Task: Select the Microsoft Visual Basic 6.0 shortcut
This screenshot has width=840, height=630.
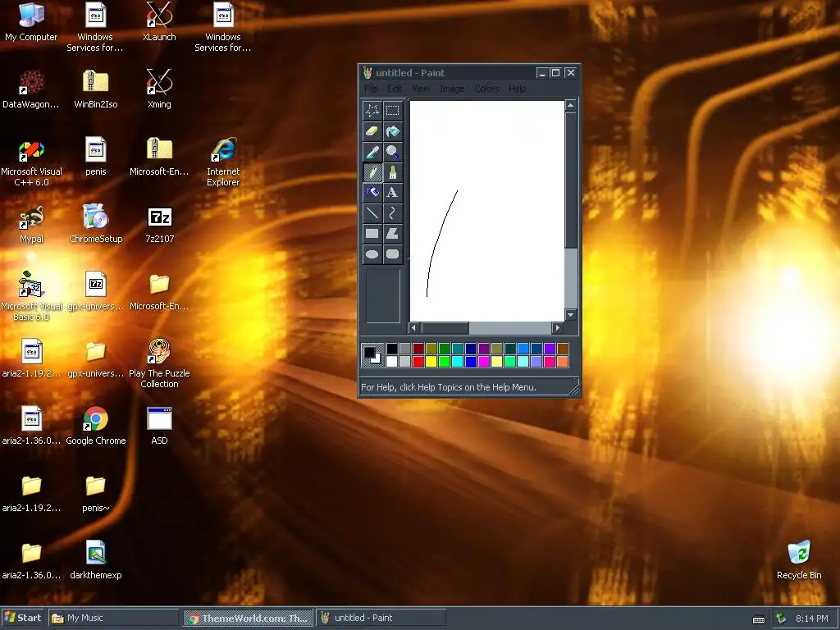Action: (x=31, y=296)
